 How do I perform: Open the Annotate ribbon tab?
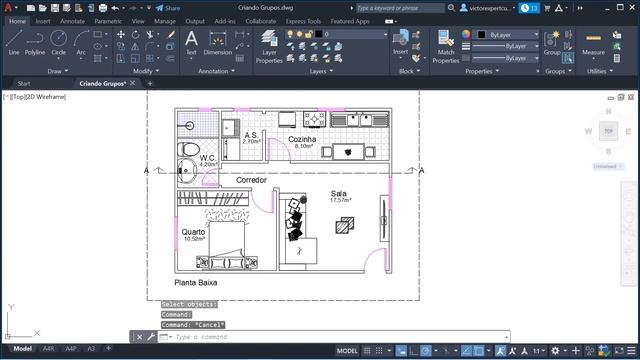point(72,21)
